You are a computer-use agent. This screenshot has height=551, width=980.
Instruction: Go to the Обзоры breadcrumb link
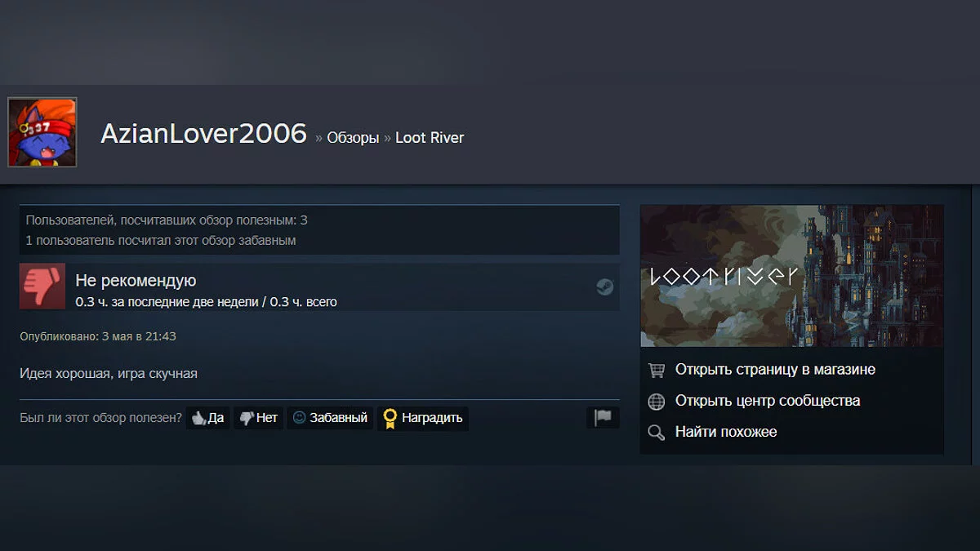click(353, 138)
